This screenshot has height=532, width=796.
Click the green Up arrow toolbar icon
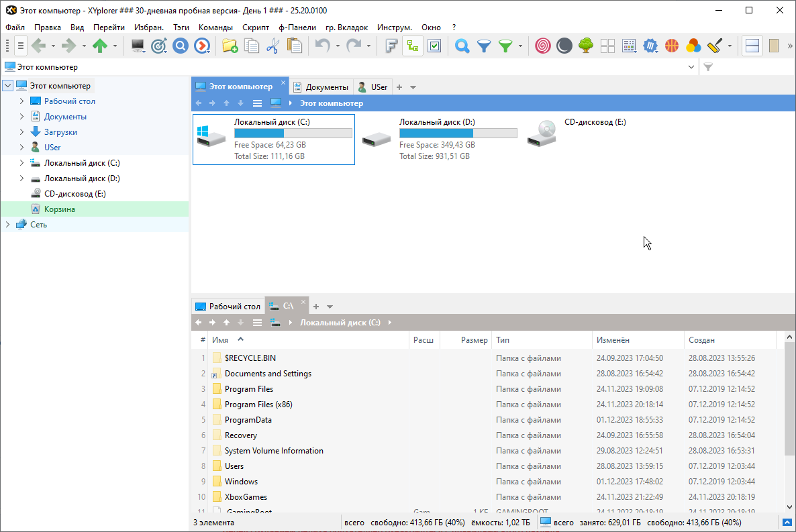(100, 46)
